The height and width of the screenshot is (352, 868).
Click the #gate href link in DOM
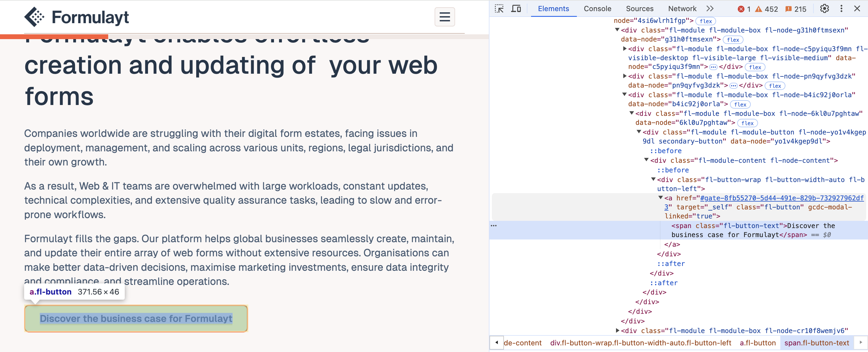tap(782, 198)
